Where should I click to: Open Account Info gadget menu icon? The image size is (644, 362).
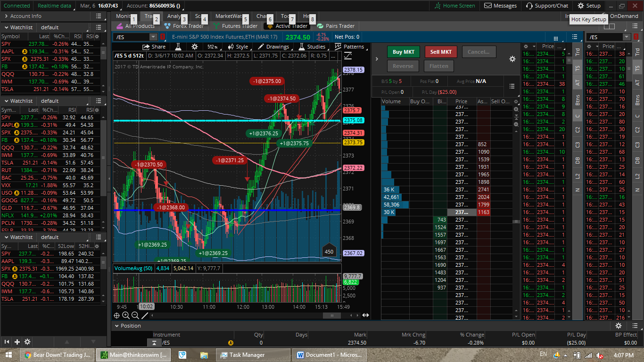click(x=99, y=16)
